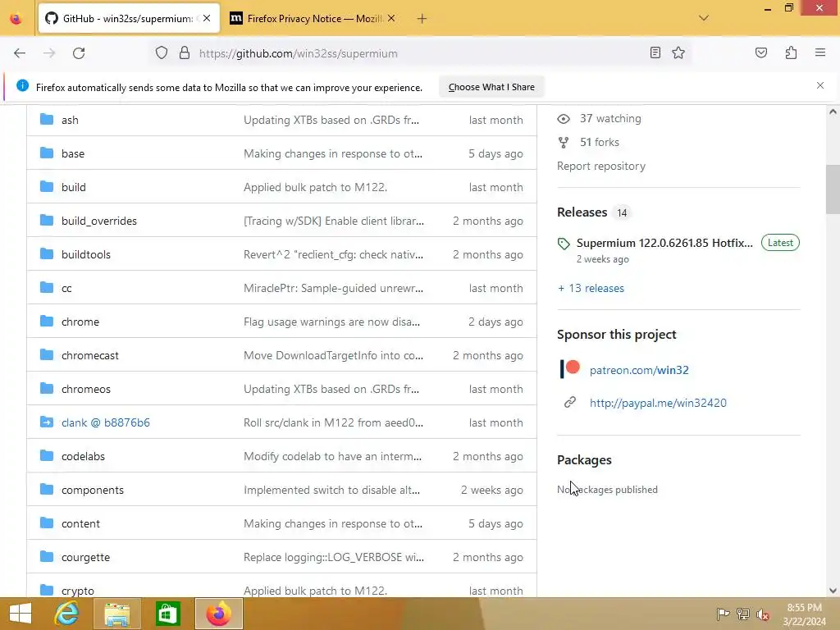Open the cc folder
Screen dimensions: 840x630
[x=66, y=288]
